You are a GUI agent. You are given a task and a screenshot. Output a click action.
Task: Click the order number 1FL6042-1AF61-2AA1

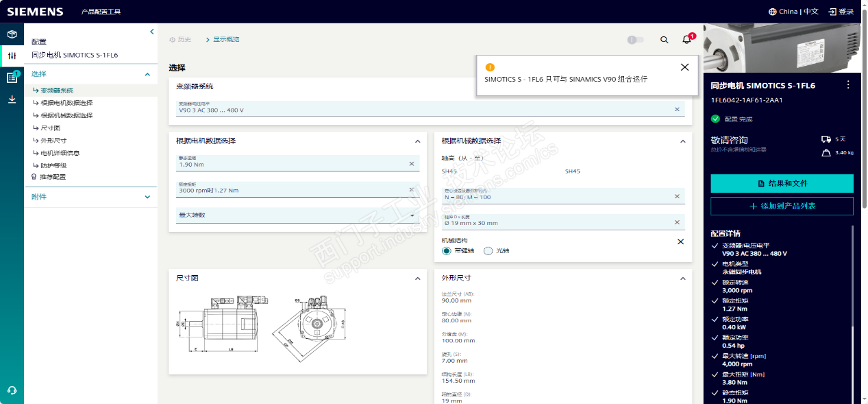click(x=746, y=100)
